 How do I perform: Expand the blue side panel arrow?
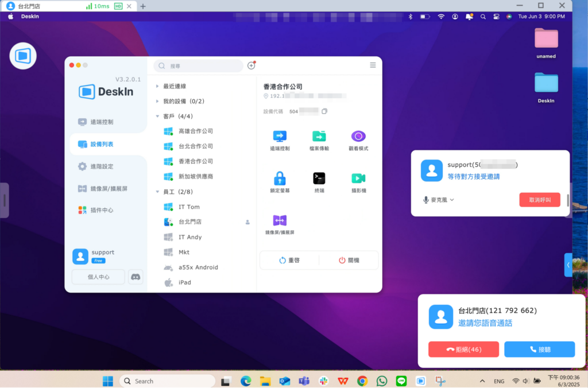click(x=568, y=265)
